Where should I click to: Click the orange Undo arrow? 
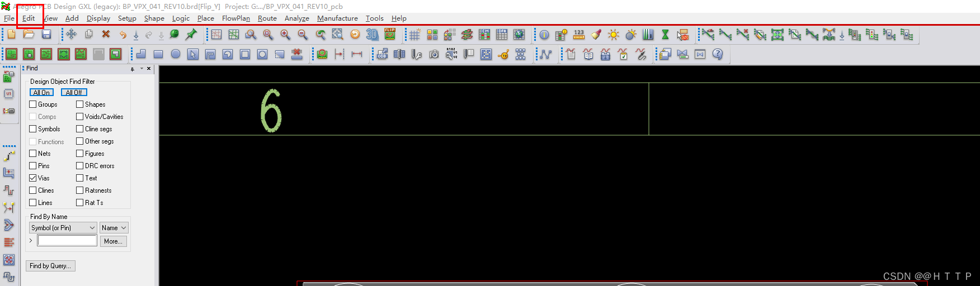(123, 35)
